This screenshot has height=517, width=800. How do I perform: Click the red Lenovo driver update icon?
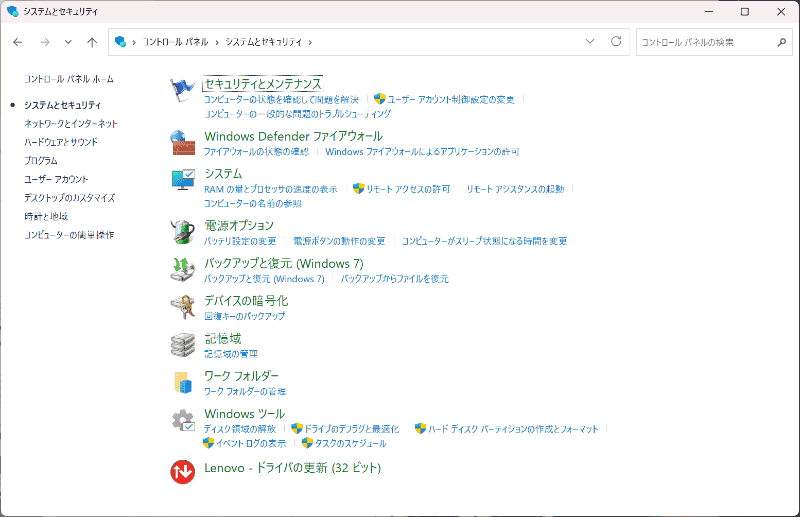pyautogui.click(x=183, y=471)
